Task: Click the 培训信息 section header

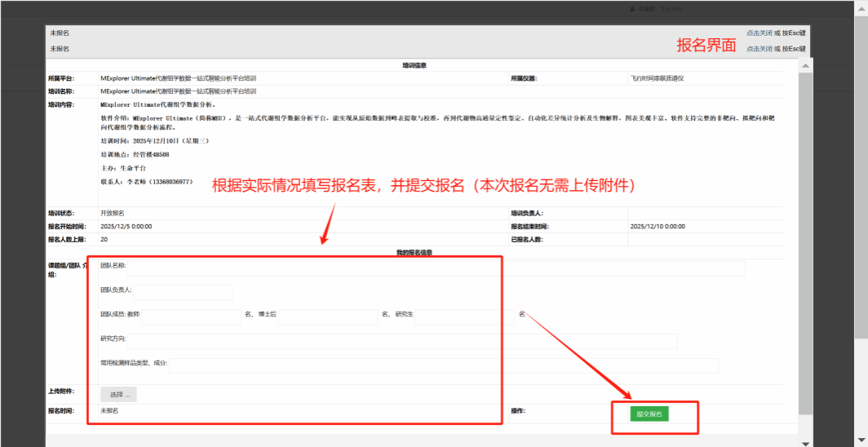Action: pyautogui.click(x=414, y=64)
